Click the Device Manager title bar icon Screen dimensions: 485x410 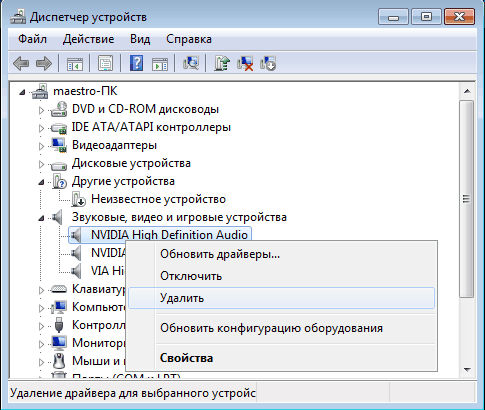(18, 17)
